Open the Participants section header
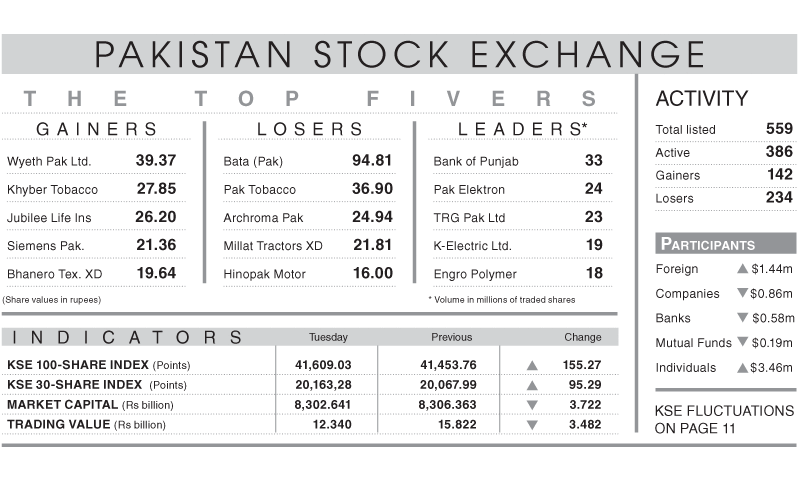Image resolution: width=800 pixels, height=480 pixels. [x=725, y=244]
